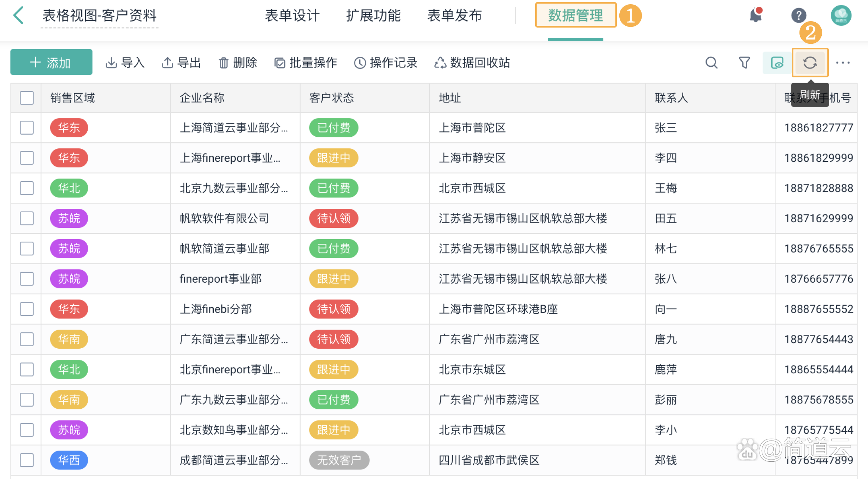
Task: Check the row for 上海简道云事业部分
Action: [x=27, y=128]
